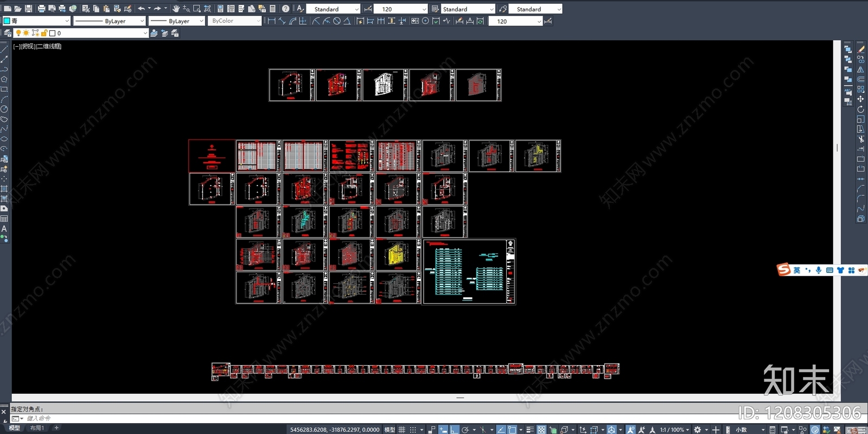The height and width of the screenshot is (434, 868).
Task: Undo the last action
Action: pos(141,9)
